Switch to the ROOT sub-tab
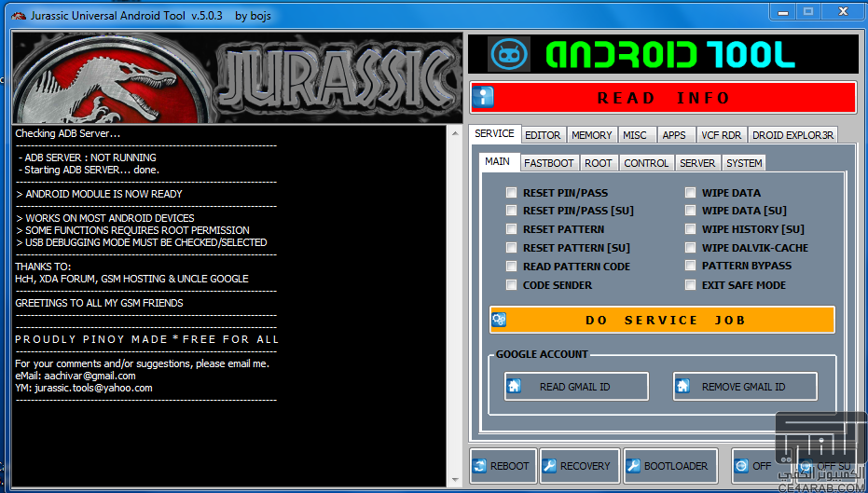 pyautogui.click(x=599, y=163)
